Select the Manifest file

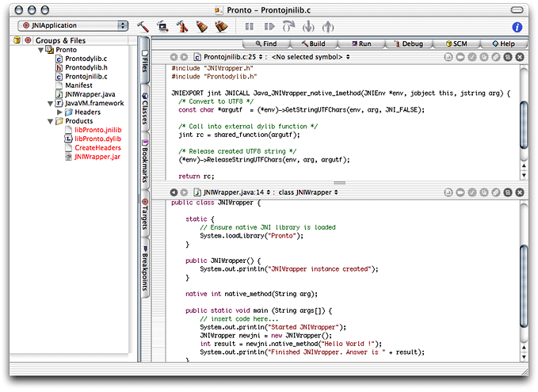pyautogui.click(x=74, y=86)
